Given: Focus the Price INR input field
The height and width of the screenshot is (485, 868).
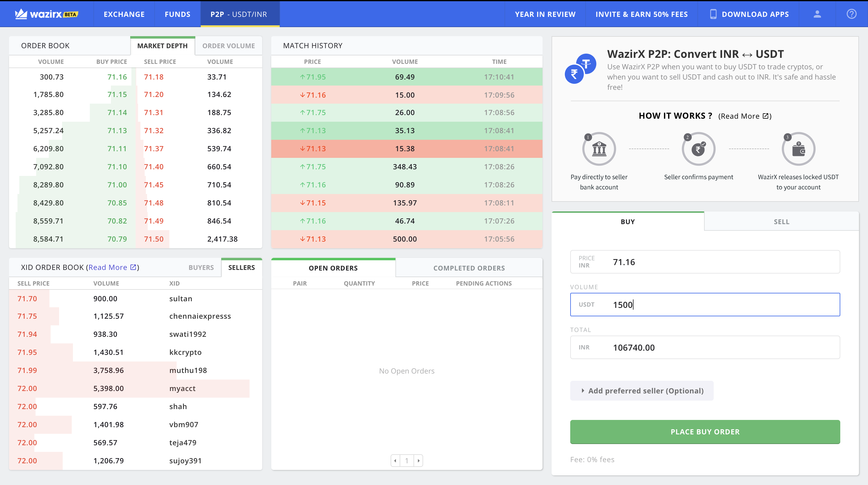Looking at the screenshot, I should 705,262.
